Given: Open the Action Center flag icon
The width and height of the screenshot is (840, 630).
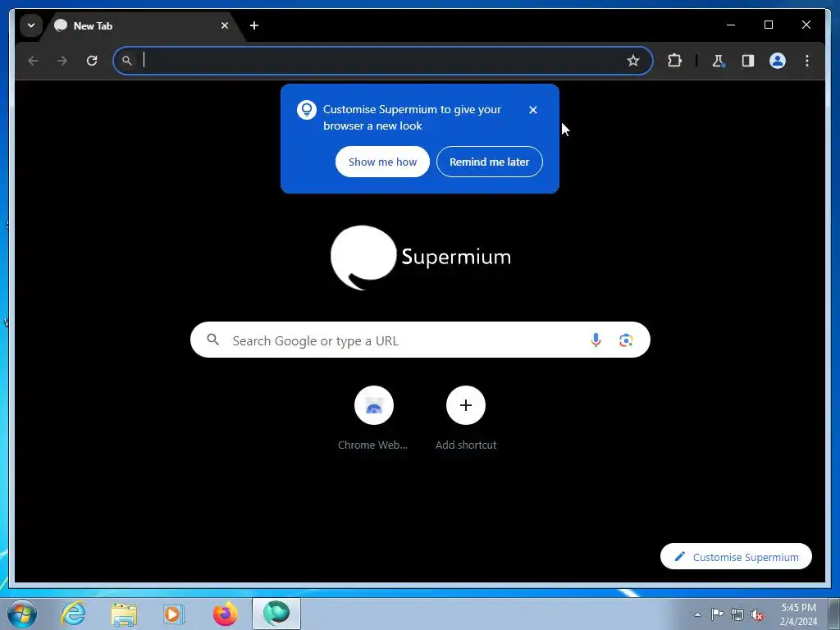Looking at the screenshot, I should (x=717, y=614).
